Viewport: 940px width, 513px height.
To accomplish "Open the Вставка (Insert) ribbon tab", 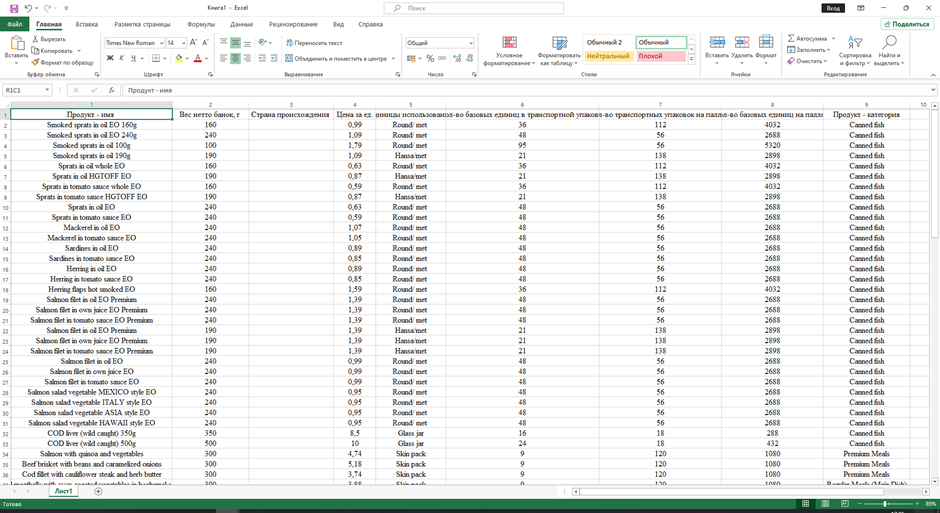I will (x=86, y=24).
